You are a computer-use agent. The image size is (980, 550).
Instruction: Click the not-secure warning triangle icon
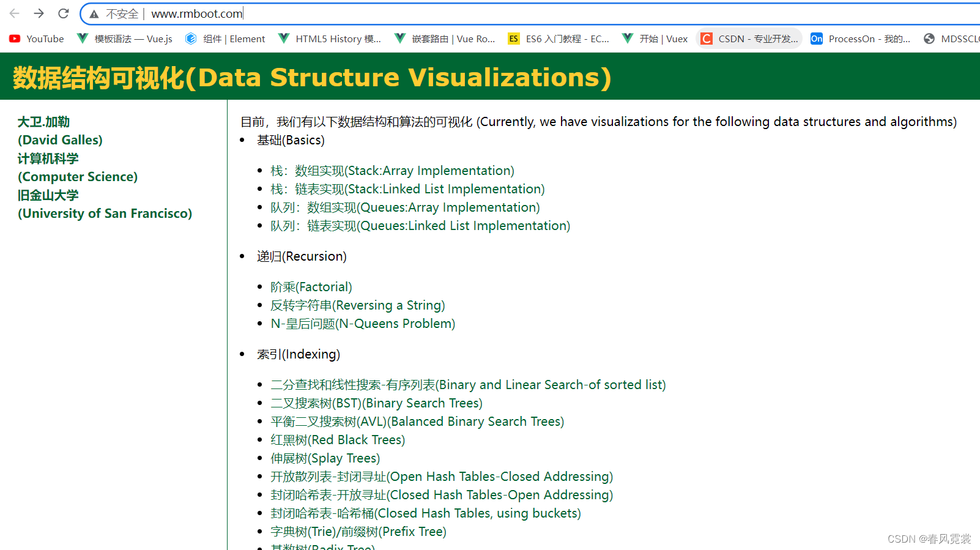click(94, 14)
